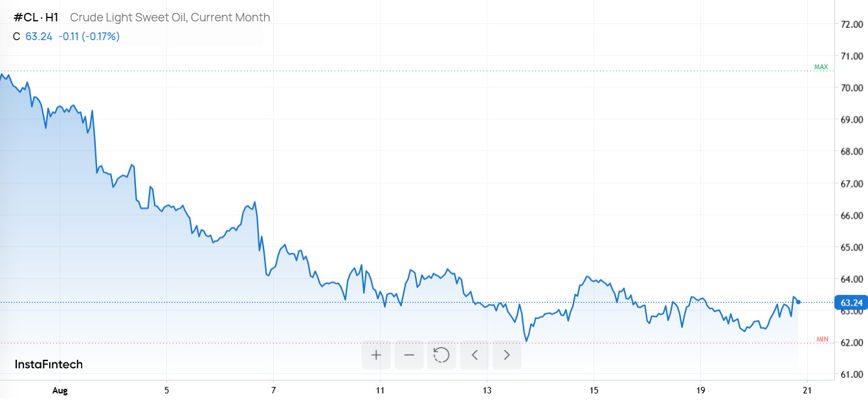Click the close value 63.24 in legend
The image size is (868, 407).
click(x=38, y=36)
